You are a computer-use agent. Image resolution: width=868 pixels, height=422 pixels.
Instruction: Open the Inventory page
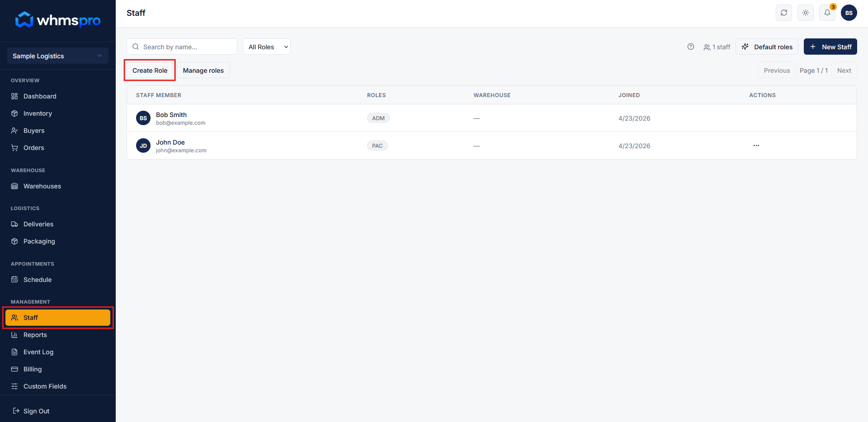pos(58,113)
